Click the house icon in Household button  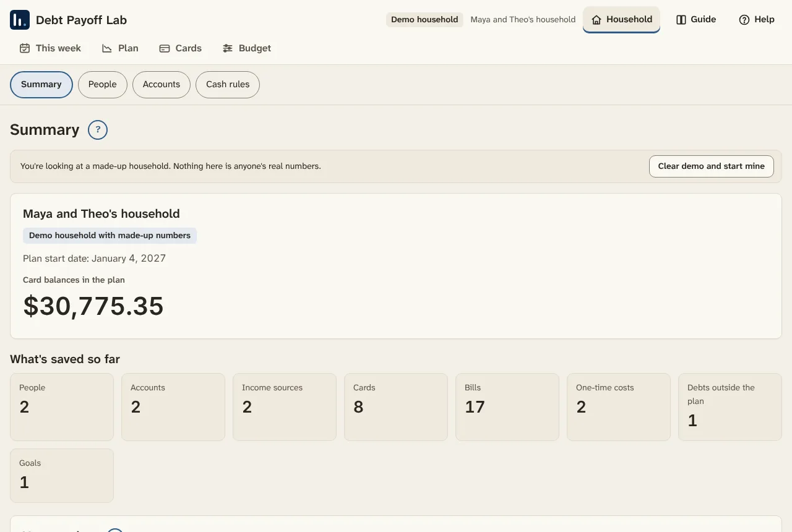point(596,20)
